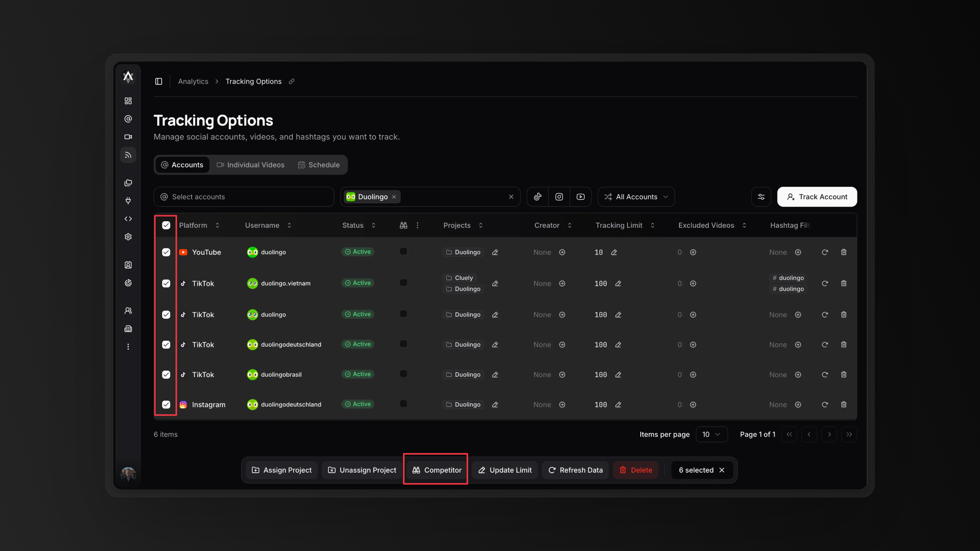Toggle the sidebar panel icon
This screenshot has width=980, height=551.
[158, 81]
